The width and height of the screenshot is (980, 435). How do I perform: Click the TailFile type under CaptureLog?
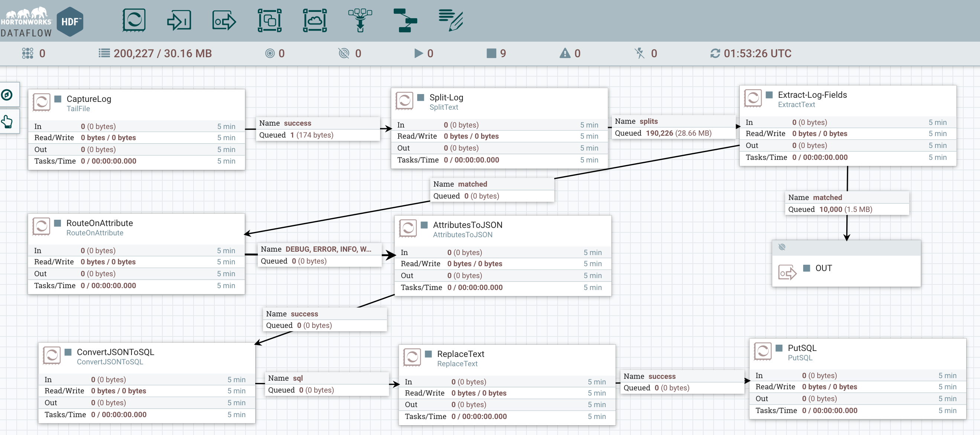point(78,109)
